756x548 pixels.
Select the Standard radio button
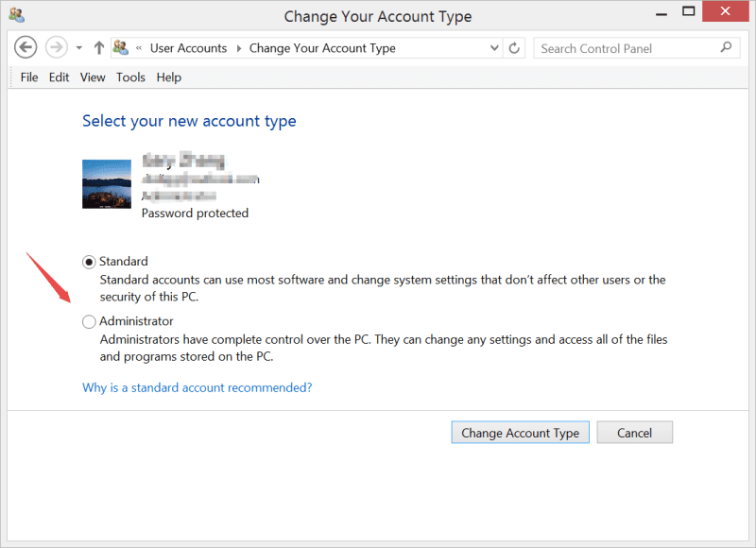click(x=89, y=263)
